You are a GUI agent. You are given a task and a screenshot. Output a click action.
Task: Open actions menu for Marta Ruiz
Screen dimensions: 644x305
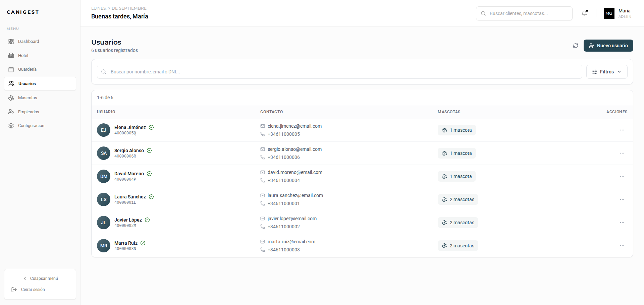pyautogui.click(x=622, y=246)
